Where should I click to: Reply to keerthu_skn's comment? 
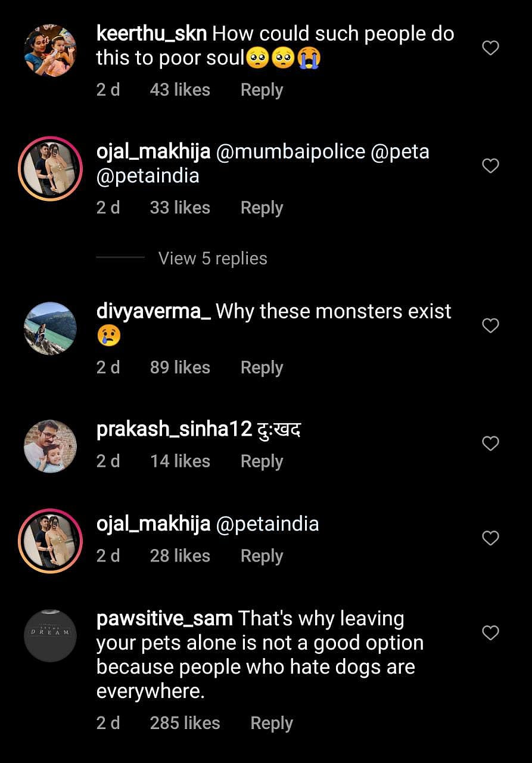[x=262, y=90]
